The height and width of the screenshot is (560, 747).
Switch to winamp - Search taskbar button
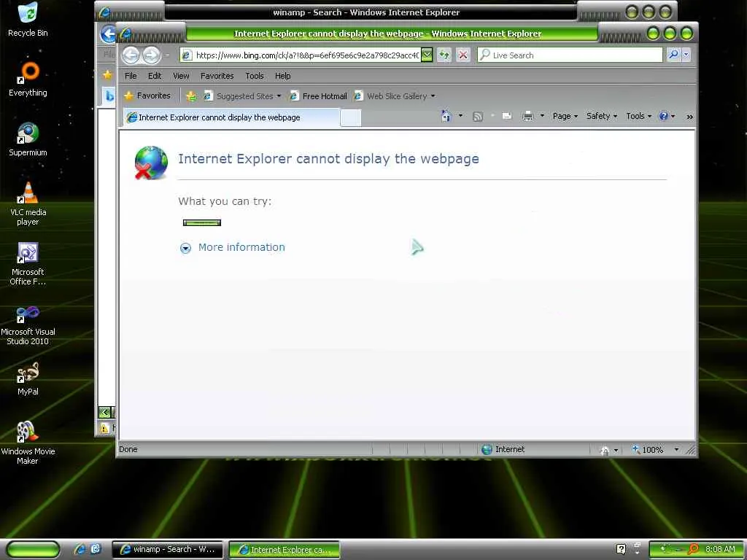click(x=167, y=549)
